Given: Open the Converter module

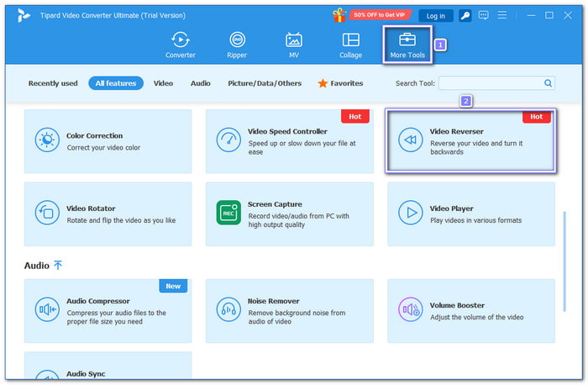Looking at the screenshot, I should 181,45.
